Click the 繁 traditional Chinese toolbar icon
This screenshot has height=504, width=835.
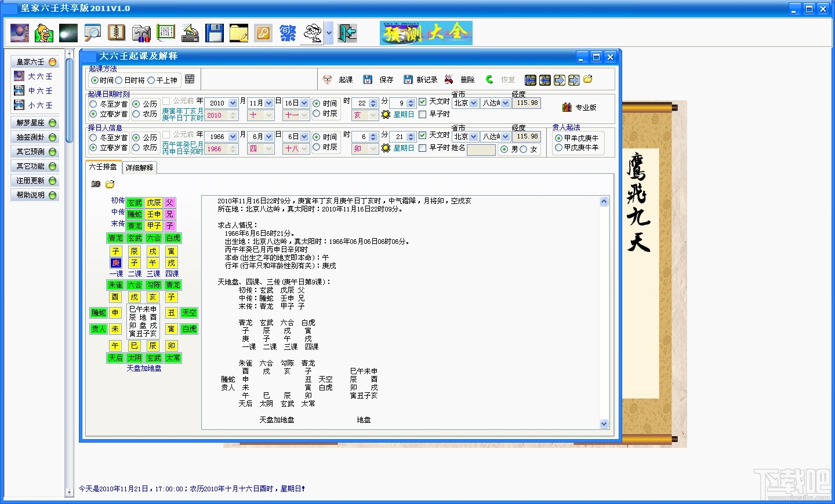click(x=288, y=33)
